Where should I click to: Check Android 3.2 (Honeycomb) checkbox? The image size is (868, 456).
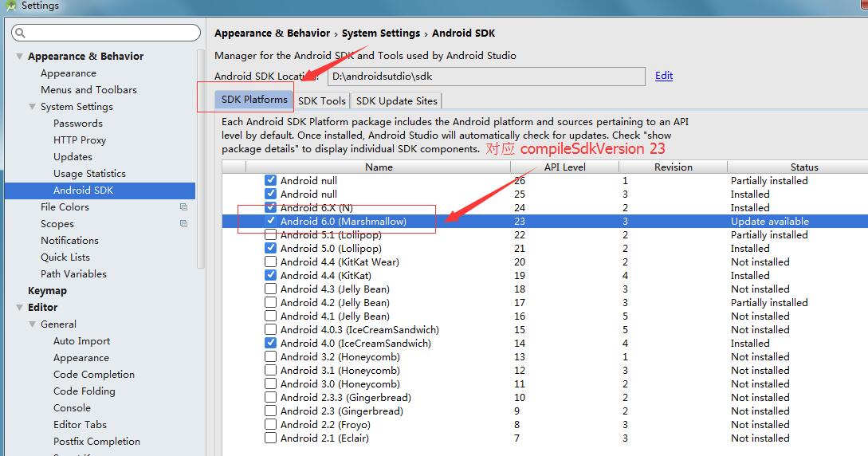(270, 356)
